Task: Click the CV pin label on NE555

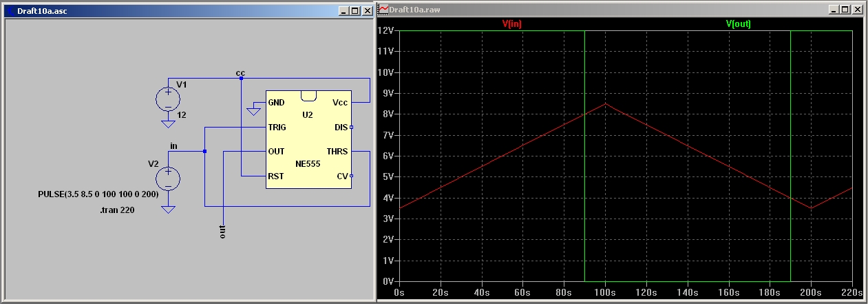Action: pos(342,176)
